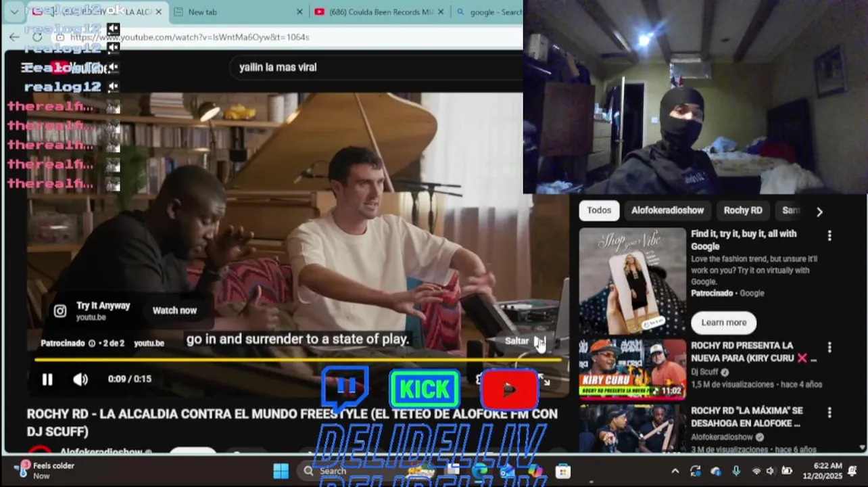
Task: Open the Google Shop your Vibe ad thumbnail
Action: 632,281
